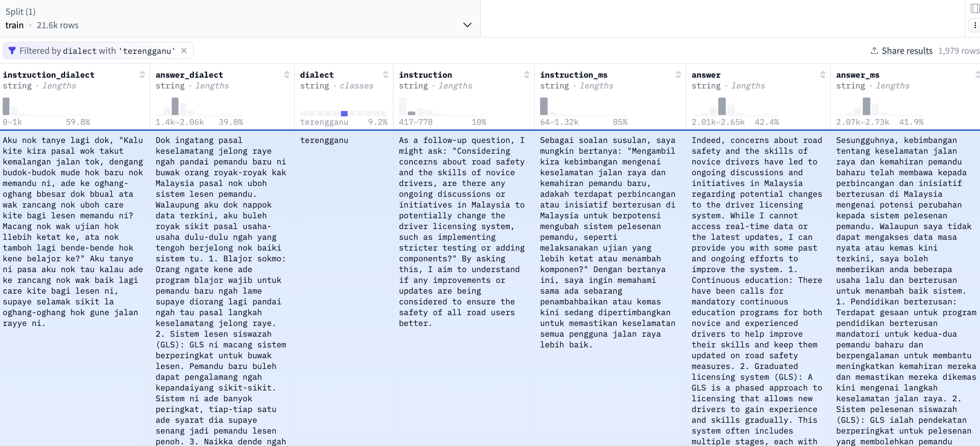Click the filter funnel icon
This screenshot has width=980, height=446.
[12, 51]
